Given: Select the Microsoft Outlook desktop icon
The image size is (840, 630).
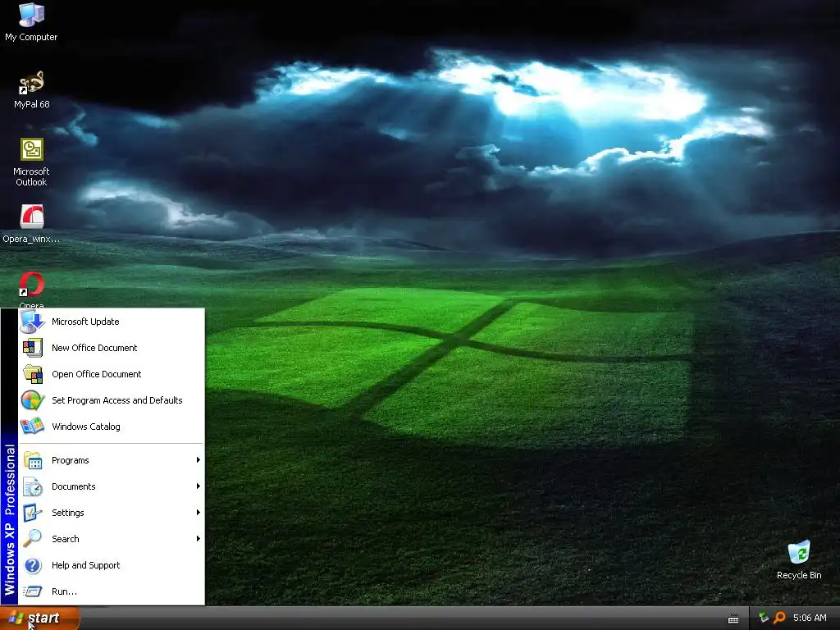Looking at the screenshot, I should coord(31,162).
